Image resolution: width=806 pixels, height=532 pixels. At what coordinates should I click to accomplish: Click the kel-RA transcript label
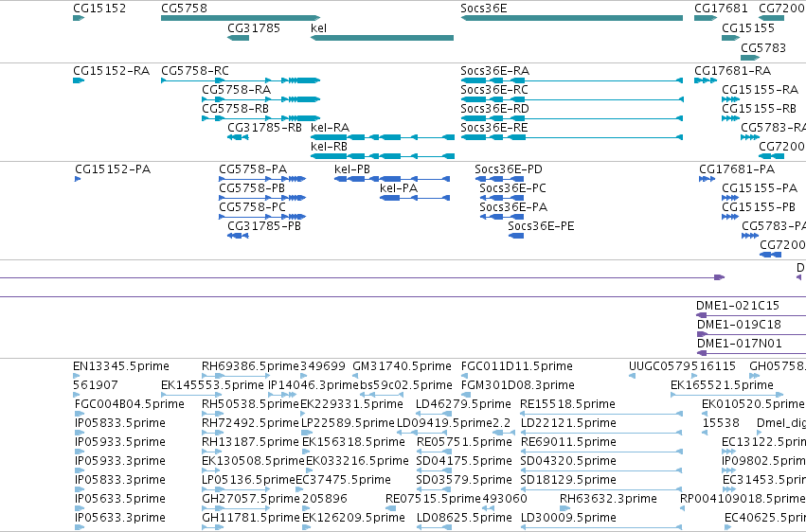coord(330,128)
